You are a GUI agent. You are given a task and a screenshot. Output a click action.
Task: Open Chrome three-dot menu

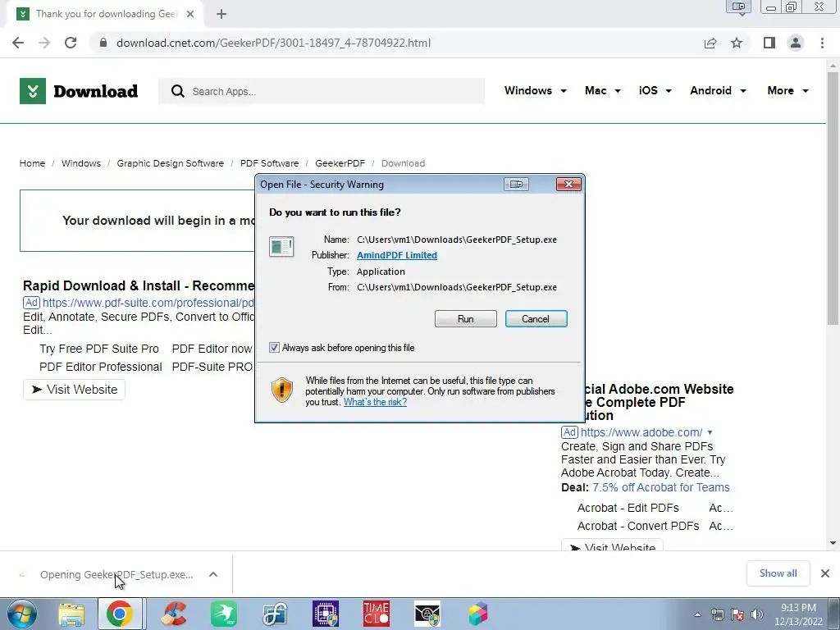point(822,43)
